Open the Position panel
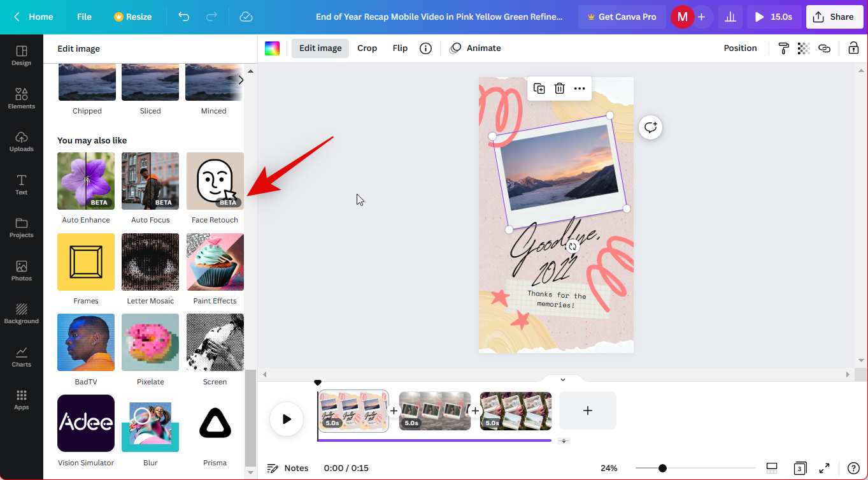This screenshot has height=480, width=868. coord(740,48)
